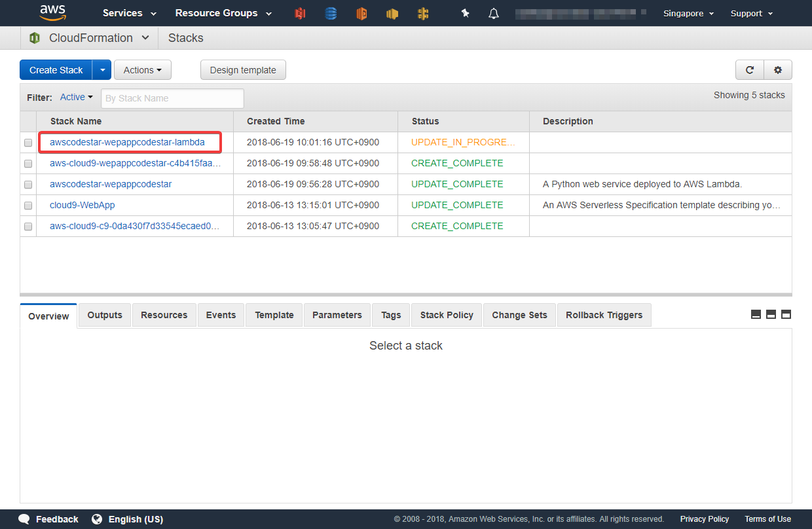Click the English (US) language selector

point(136,519)
